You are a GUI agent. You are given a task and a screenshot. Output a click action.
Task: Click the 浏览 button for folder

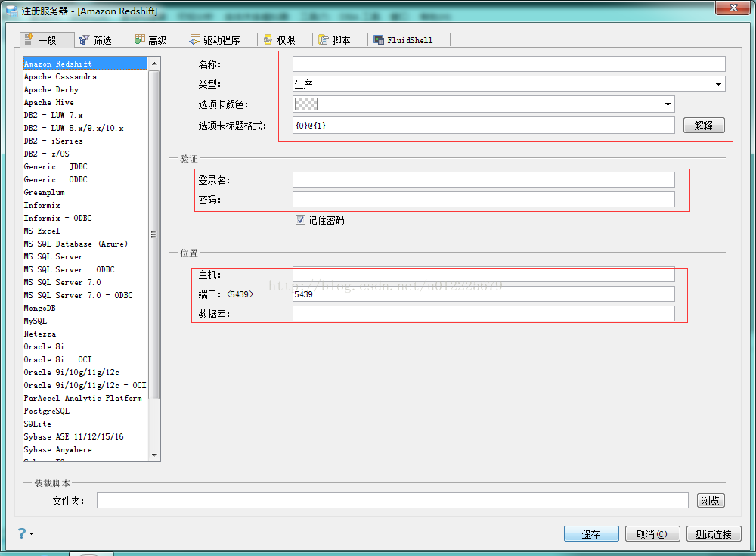[711, 501]
